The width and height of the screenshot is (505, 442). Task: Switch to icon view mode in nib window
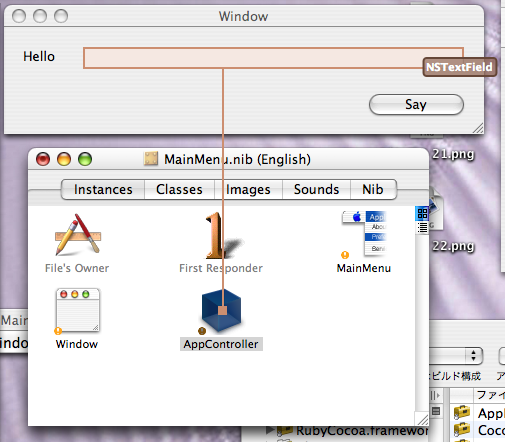click(x=422, y=213)
